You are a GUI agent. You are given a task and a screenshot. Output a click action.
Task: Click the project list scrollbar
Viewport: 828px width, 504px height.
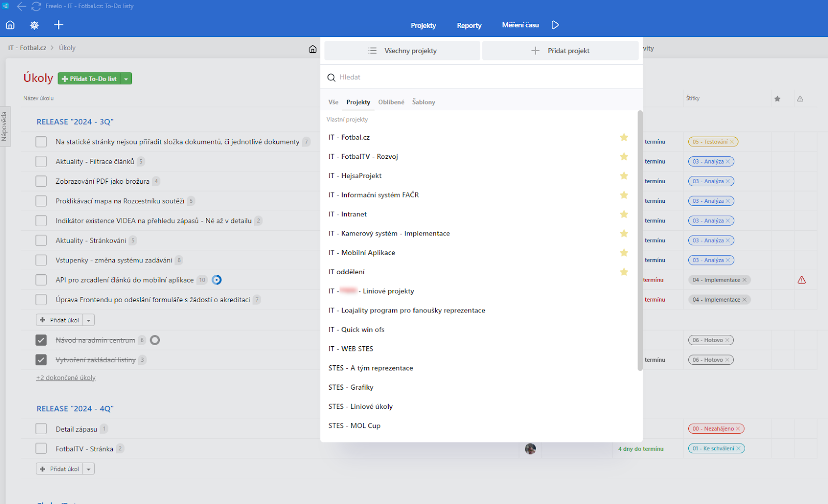[x=640, y=241]
